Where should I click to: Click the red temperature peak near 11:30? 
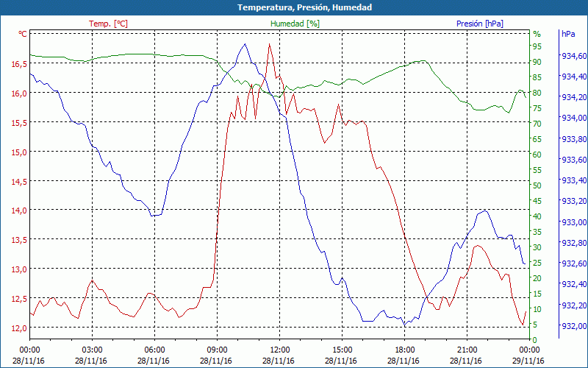tap(269, 44)
